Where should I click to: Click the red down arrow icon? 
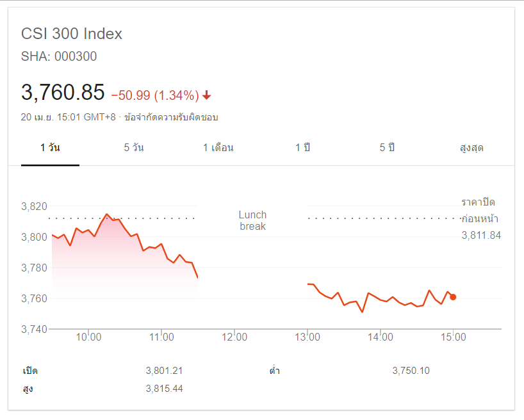pyautogui.click(x=207, y=95)
